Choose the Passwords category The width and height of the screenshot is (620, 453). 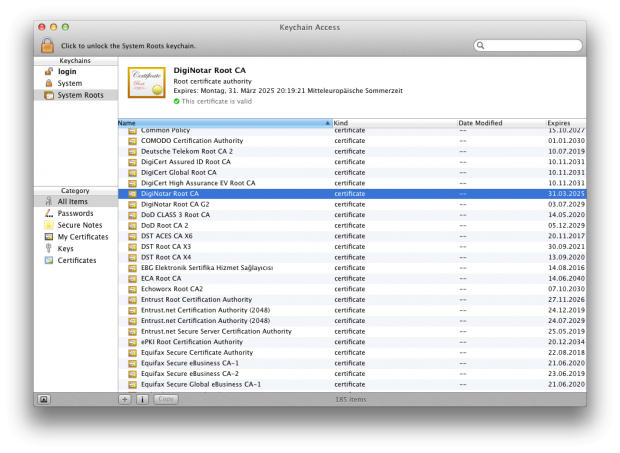tap(75, 213)
